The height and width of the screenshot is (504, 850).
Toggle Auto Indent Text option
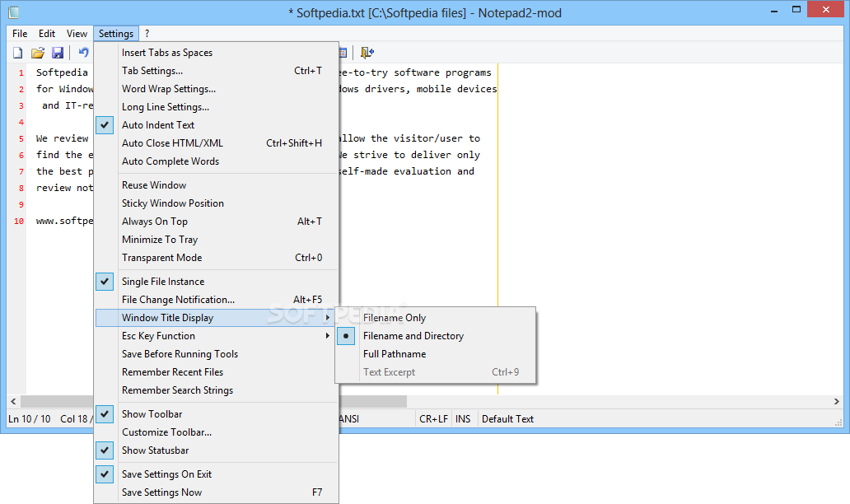click(x=216, y=125)
